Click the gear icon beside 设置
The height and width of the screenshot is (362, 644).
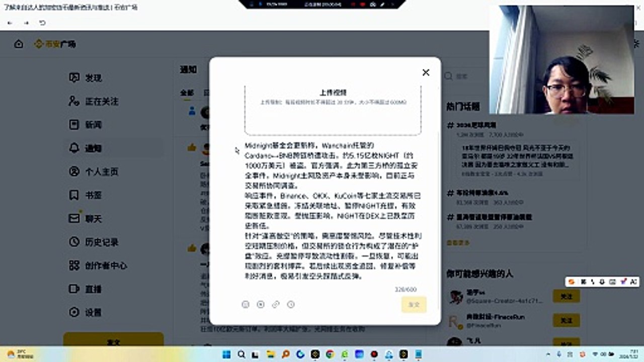pyautogui.click(x=74, y=312)
